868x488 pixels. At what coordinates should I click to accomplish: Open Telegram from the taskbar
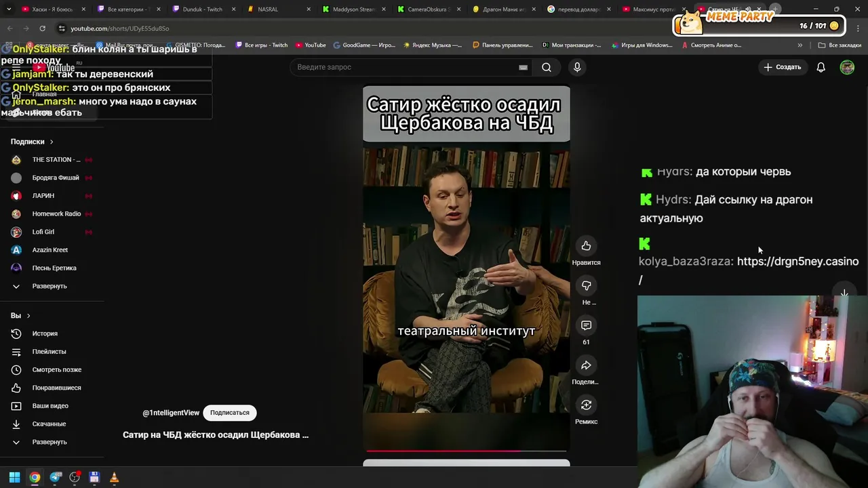point(55,477)
